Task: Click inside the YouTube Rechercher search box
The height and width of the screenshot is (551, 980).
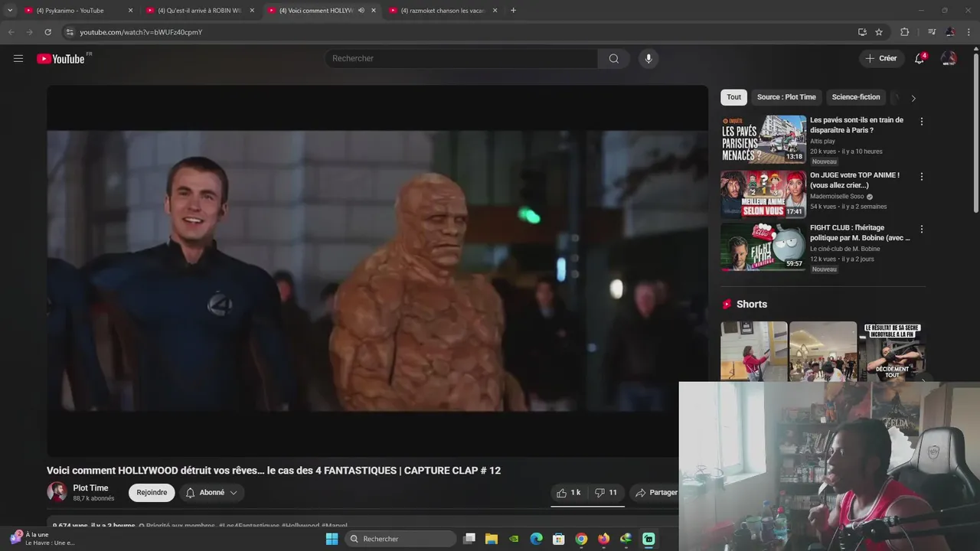Action: 462,58
